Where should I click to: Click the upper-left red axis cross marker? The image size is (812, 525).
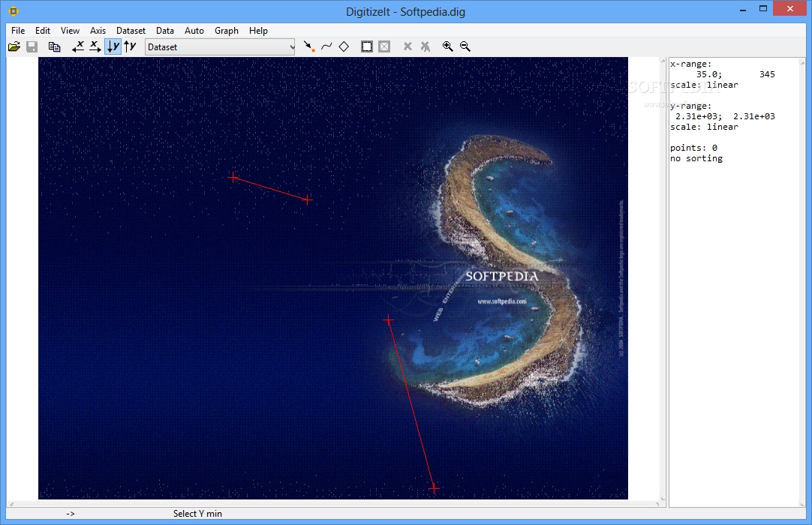click(233, 178)
